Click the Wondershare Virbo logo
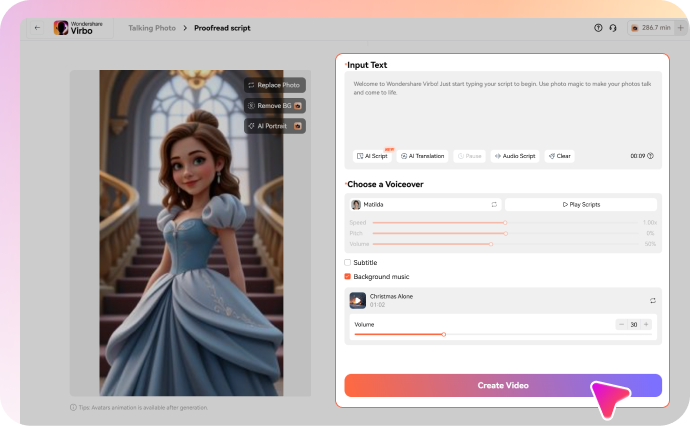Image resolution: width=690 pixels, height=426 pixels. 78,28
